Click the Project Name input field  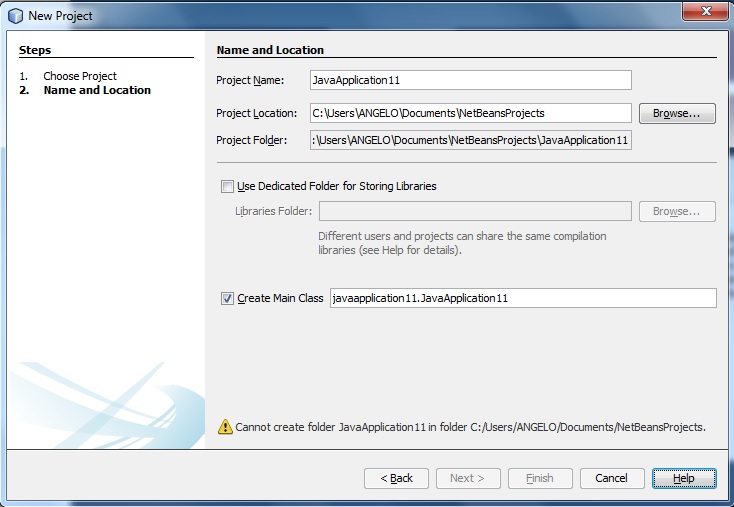[470, 80]
